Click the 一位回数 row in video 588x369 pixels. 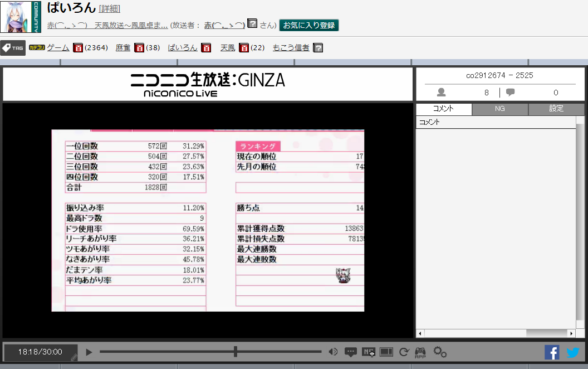pyautogui.click(x=136, y=146)
